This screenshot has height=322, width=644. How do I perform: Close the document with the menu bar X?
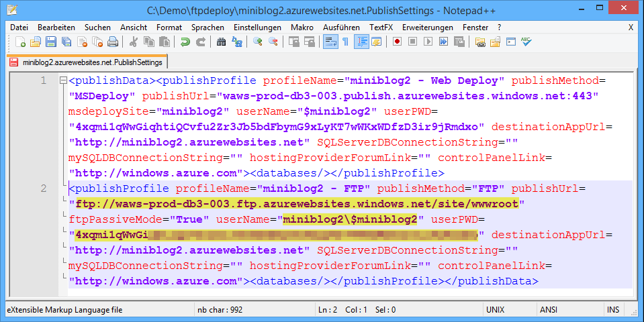pyautogui.click(x=631, y=28)
